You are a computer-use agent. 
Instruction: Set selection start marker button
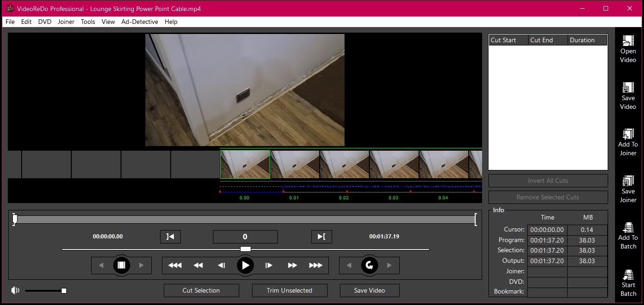pos(170,237)
